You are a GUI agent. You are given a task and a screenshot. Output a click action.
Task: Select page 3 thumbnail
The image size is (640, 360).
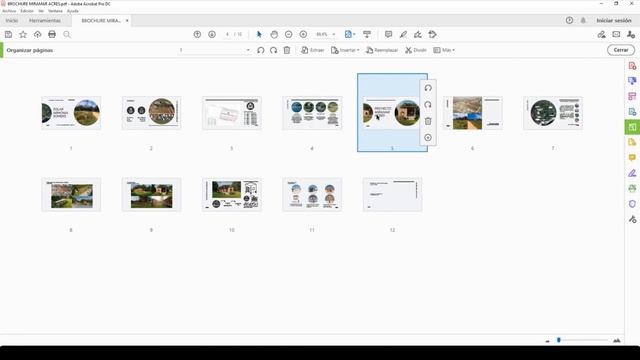[231, 113]
